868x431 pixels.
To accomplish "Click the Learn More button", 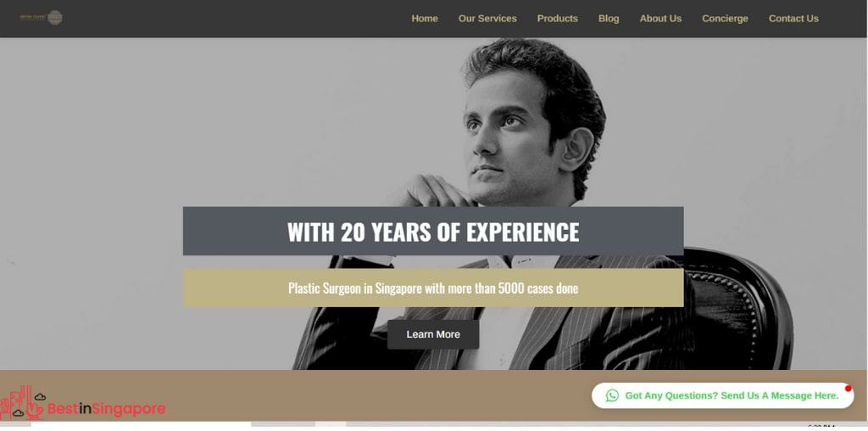I will point(433,334).
